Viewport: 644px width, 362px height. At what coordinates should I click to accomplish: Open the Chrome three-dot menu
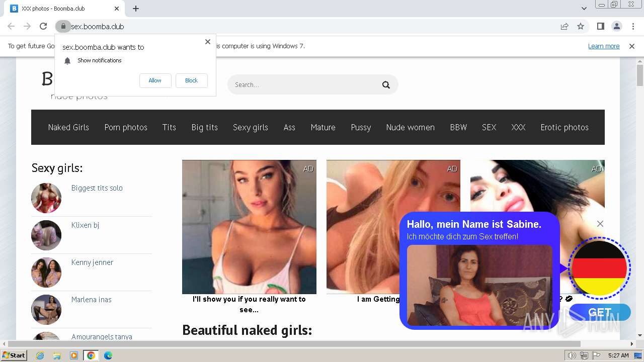tap(632, 26)
